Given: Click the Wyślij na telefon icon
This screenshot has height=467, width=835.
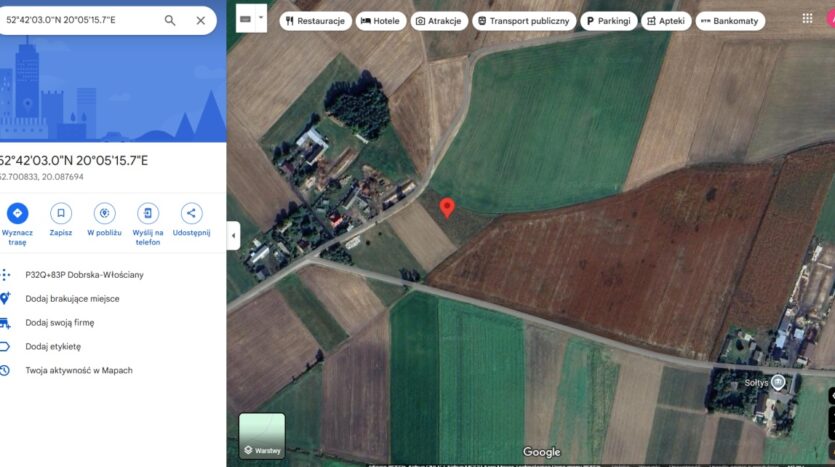Looking at the screenshot, I should pyautogui.click(x=148, y=214).
